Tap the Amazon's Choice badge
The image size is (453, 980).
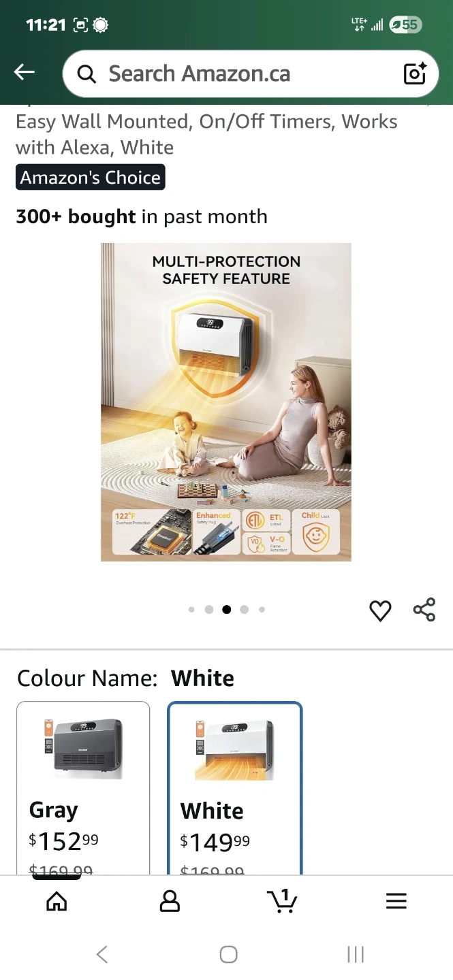(x=91, y=178)
